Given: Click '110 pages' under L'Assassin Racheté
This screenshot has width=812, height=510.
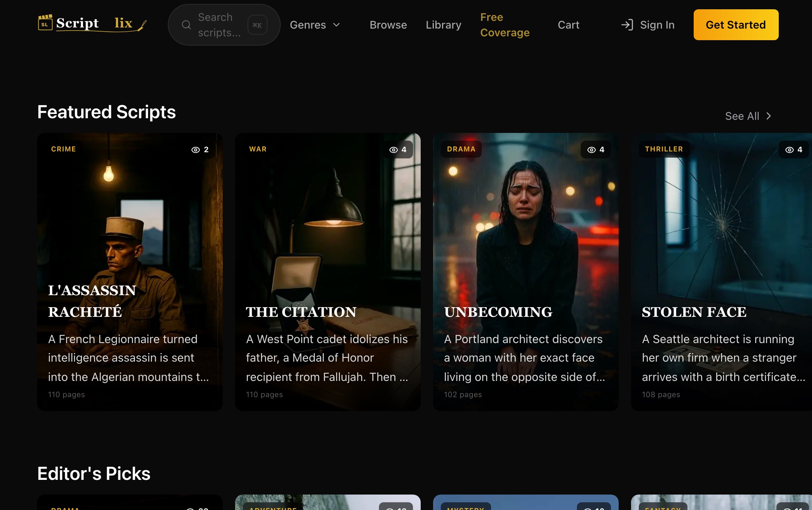Looking at the screenshot, I should point(67,394).
